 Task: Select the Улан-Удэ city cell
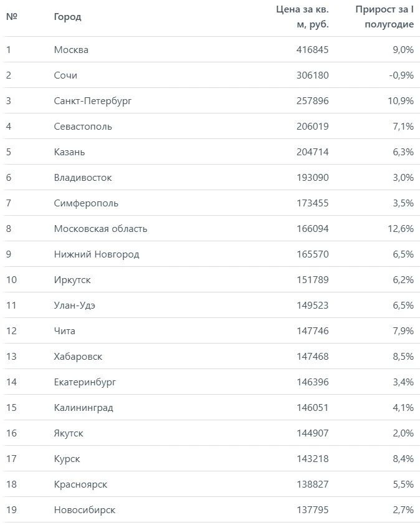coord(74,306)
